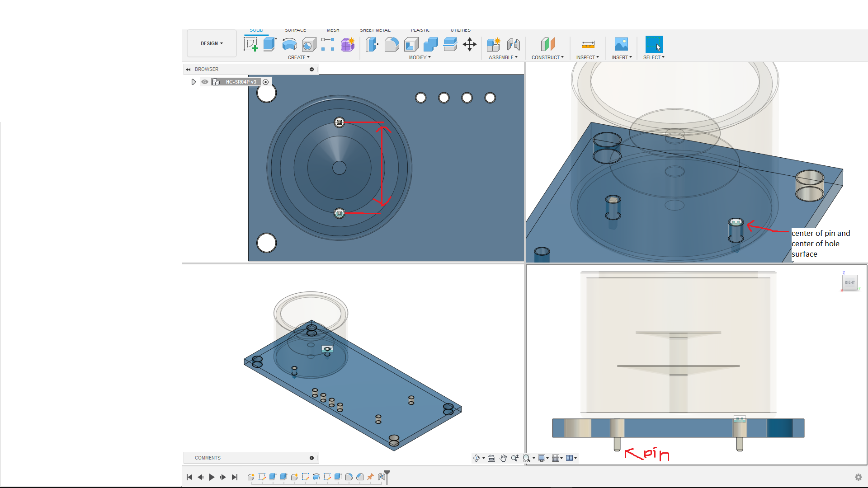Play the design timeline from the playback controls
868x488 pixels.
(212, 477)
